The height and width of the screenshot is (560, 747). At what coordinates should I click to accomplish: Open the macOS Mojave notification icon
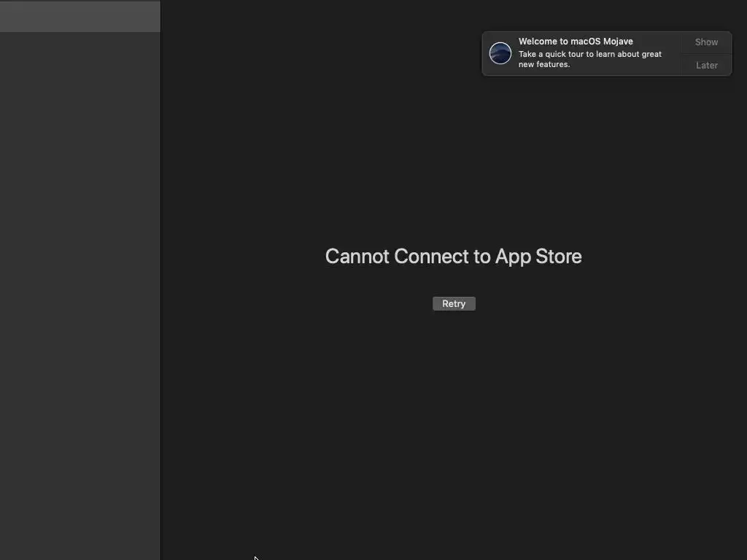pyautogui.click(x=500, y=52)
